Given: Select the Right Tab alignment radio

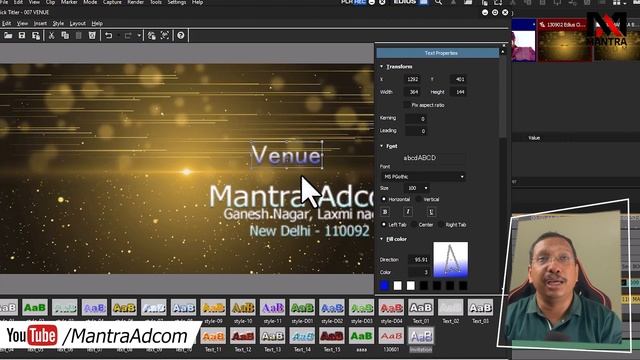Looking at the screenshot, I should pyautogui.click(x=441, y=224).
